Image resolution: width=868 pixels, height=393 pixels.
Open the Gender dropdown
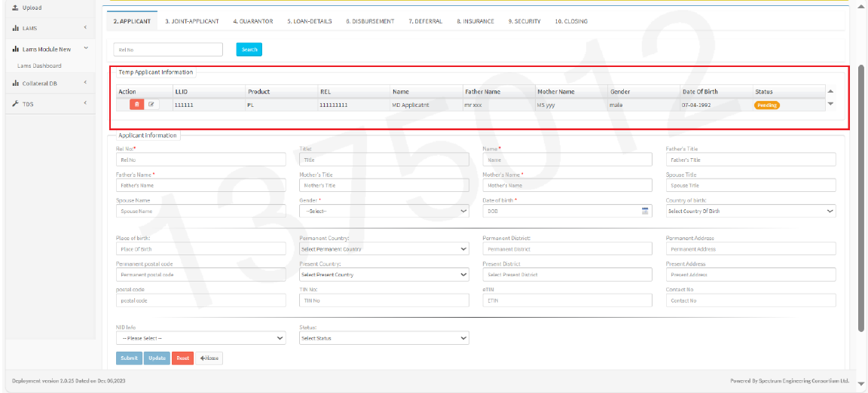pos(385,212)
